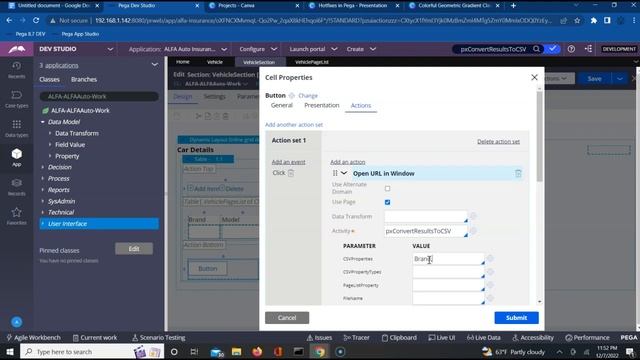This screenshot has height=360, width=640.
Task: Open Issues in the bottom toolbar
Action: coord(319,338)
